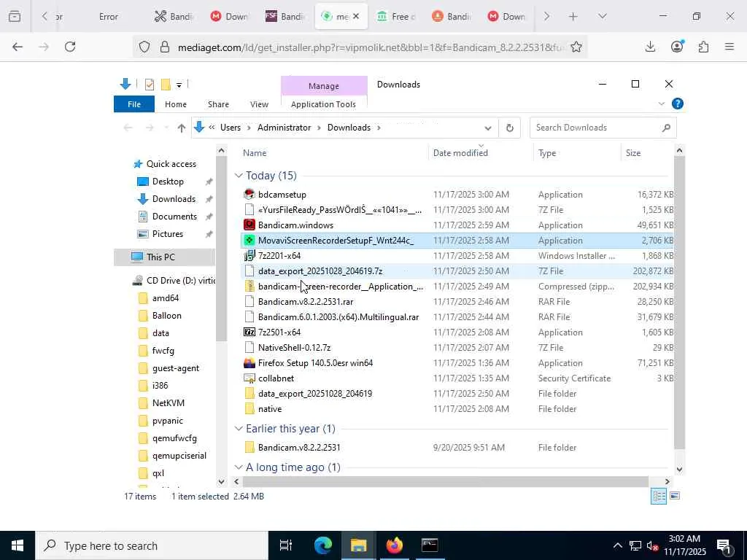This screenshot has width=747, height=560.
Task: Click the arrow to show more Firefox tabs
Action: (x=546, y=17)
